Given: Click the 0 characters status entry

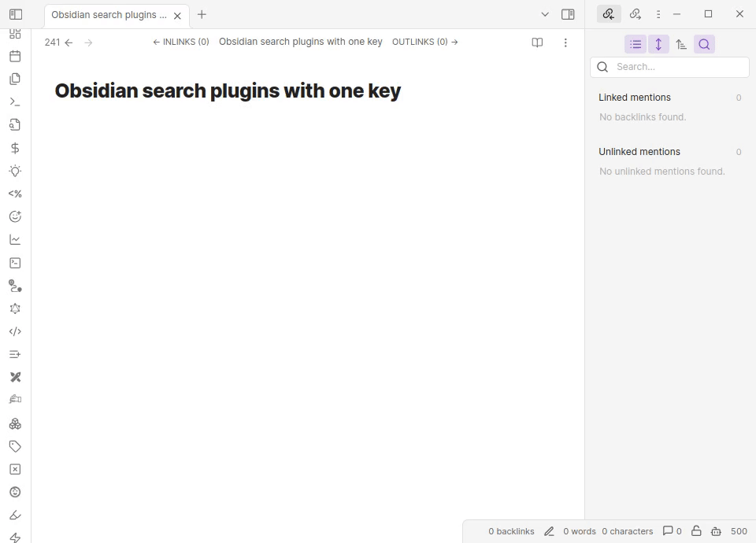Looking at the screenshot, I should tap(628, 531).
